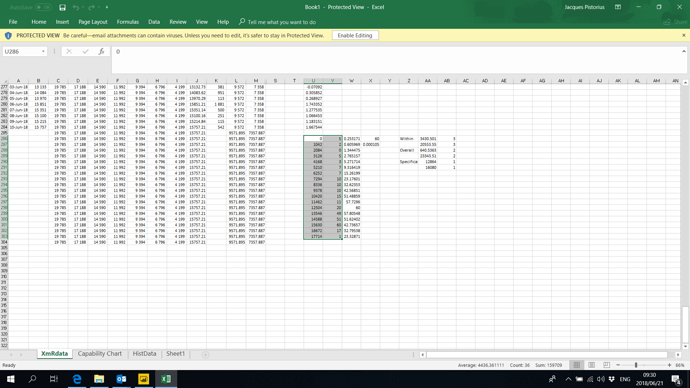This screenshot has width=690, height=388.
Task: Click the XmRdata sheet tab
Action: [x=55, y=354]
